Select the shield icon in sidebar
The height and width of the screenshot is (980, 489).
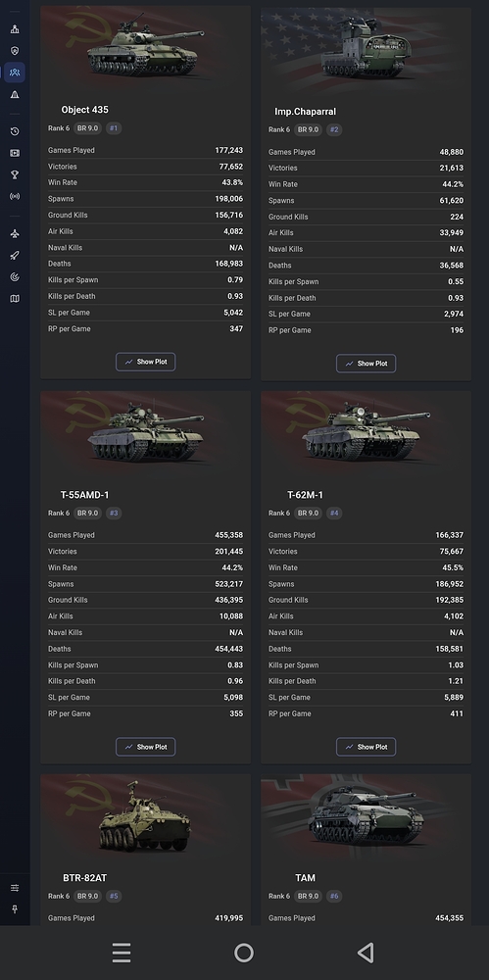click(15, 51)
